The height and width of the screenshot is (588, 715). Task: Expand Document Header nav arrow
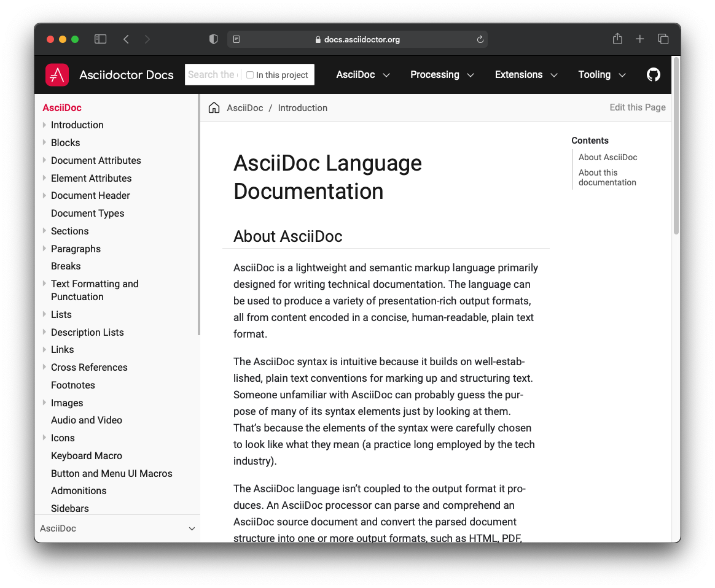(x=44, y=195)
